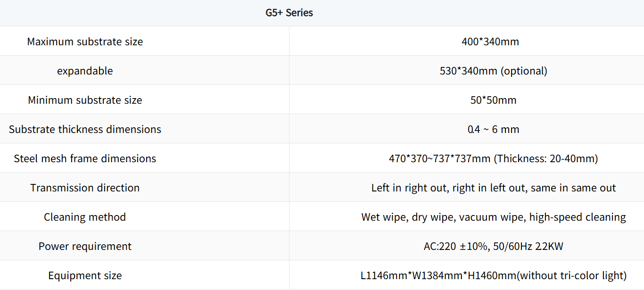644x290 pixels.
Task: Select the Power requirement label
Action: [x=85, y=246]
